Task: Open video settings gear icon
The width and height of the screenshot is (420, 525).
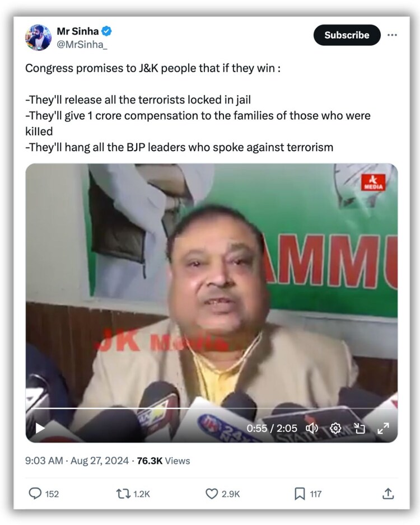Action: point(335,428)
